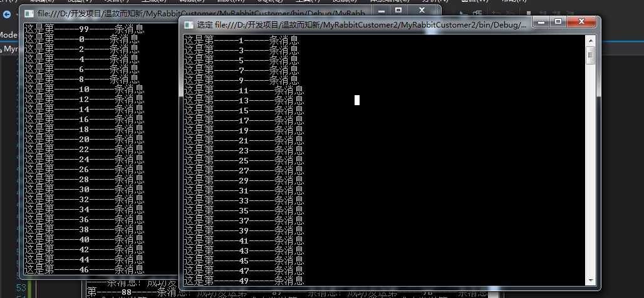Image resolution: width=644 pixels, height=298 pixels.
Task: Click the scrollbar thumb in MyRabbitCustomer2 console
Action: coord(591,55)
